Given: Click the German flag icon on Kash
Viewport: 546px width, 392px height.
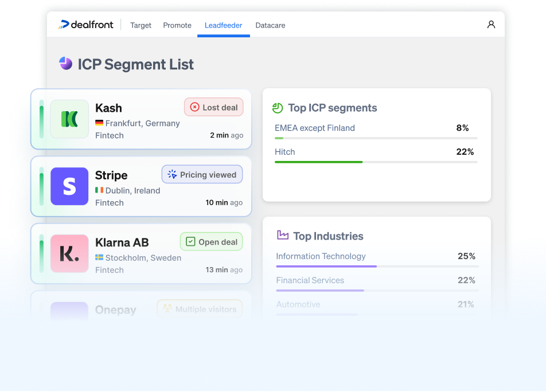Looking at the screenshot, I should coord(99,123).
